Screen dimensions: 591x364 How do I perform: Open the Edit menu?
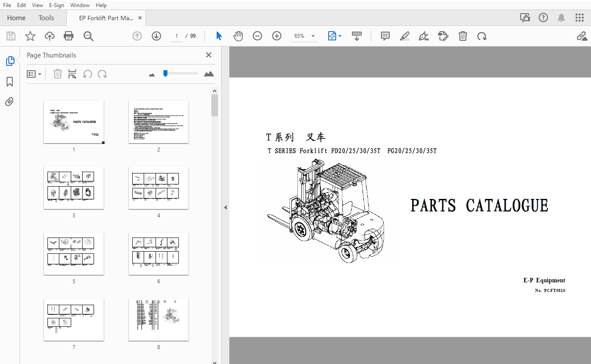pos(22,5)
